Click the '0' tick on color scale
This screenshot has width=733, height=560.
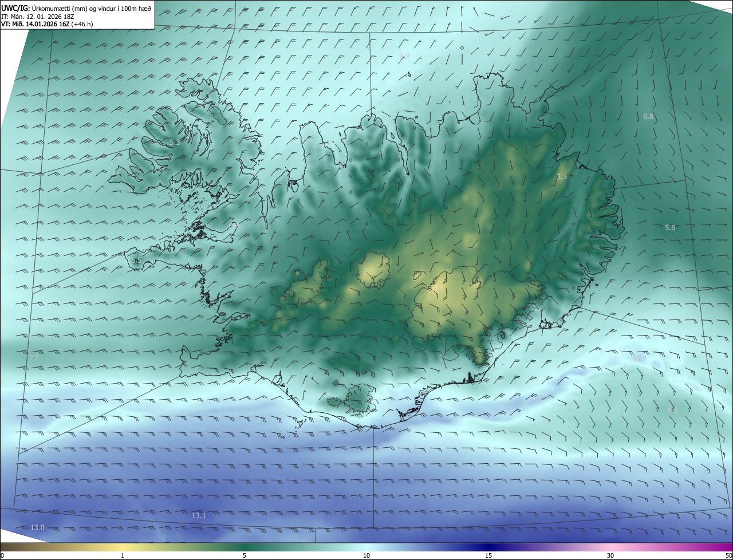(2, 555)
